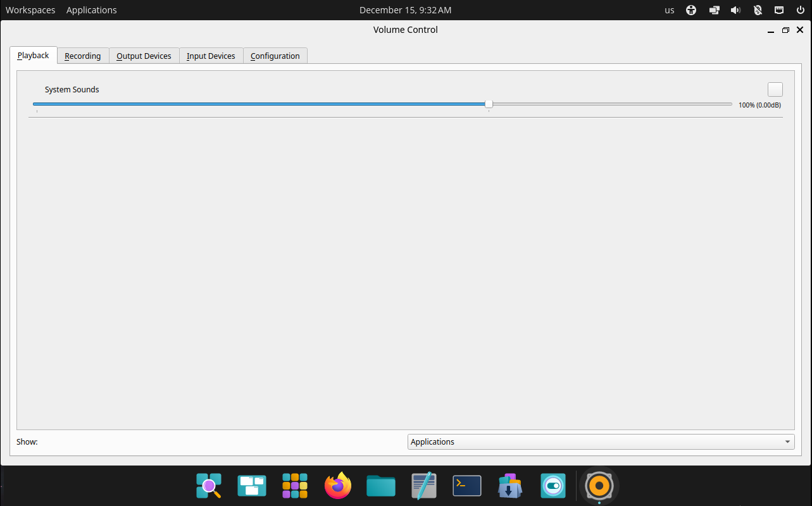The image size is (812, 506).
Task: Open the Configuration tab
Action: click(x=275, y=56)
